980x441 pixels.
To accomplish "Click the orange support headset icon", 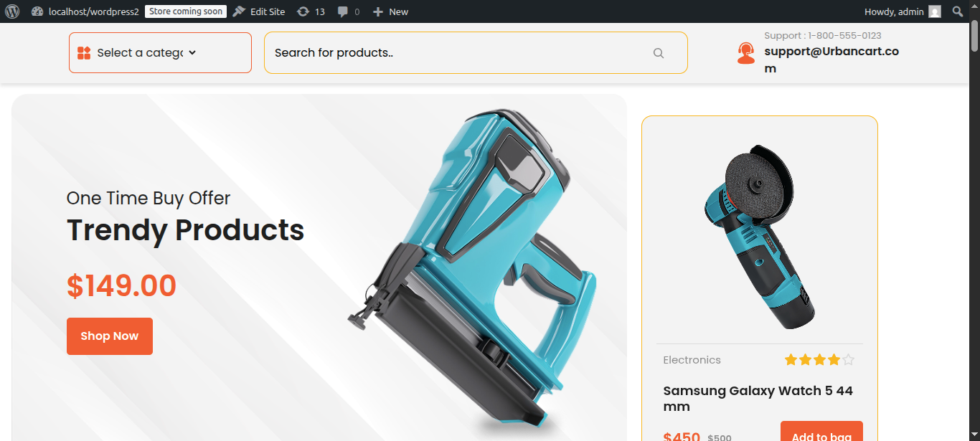I will click(x=746, y=53).
